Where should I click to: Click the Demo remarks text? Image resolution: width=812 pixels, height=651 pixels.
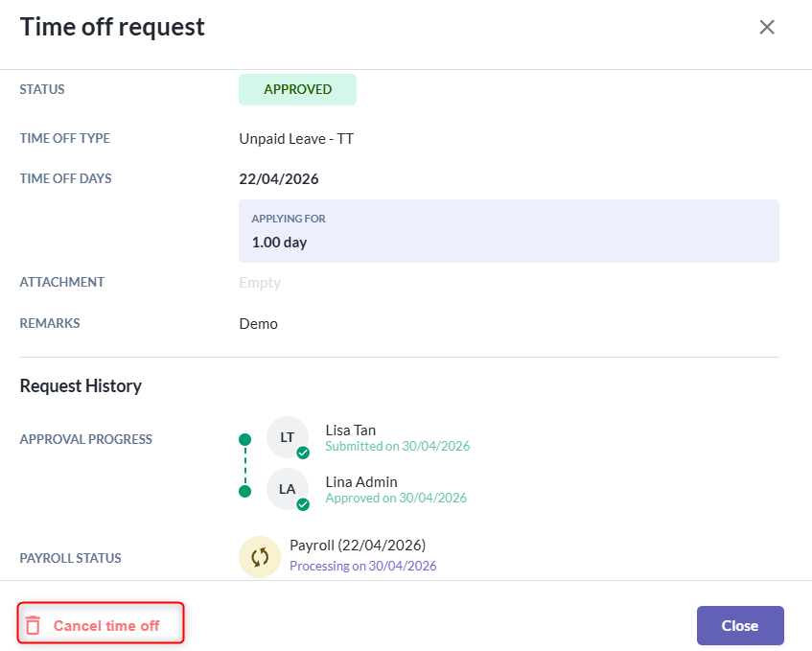(x=259, y=324)
